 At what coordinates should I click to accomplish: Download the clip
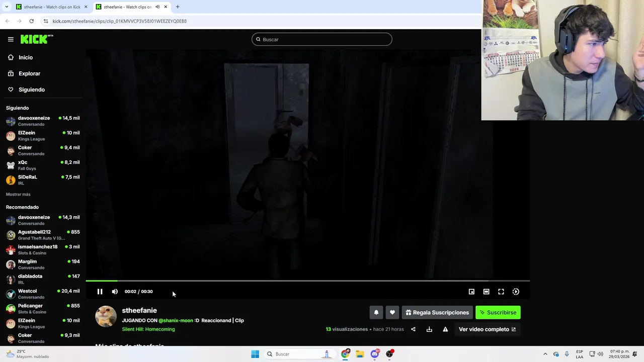pos(429,329)
